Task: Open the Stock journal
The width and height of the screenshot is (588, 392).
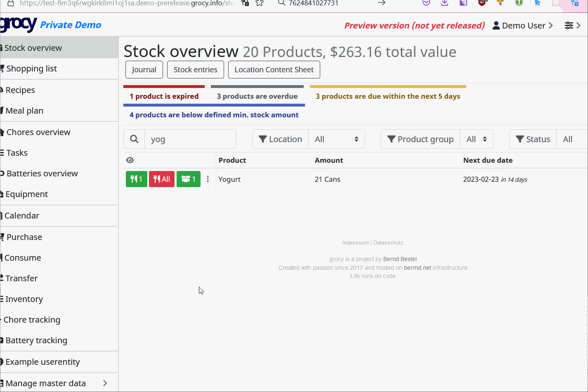Action: point(144,69)
